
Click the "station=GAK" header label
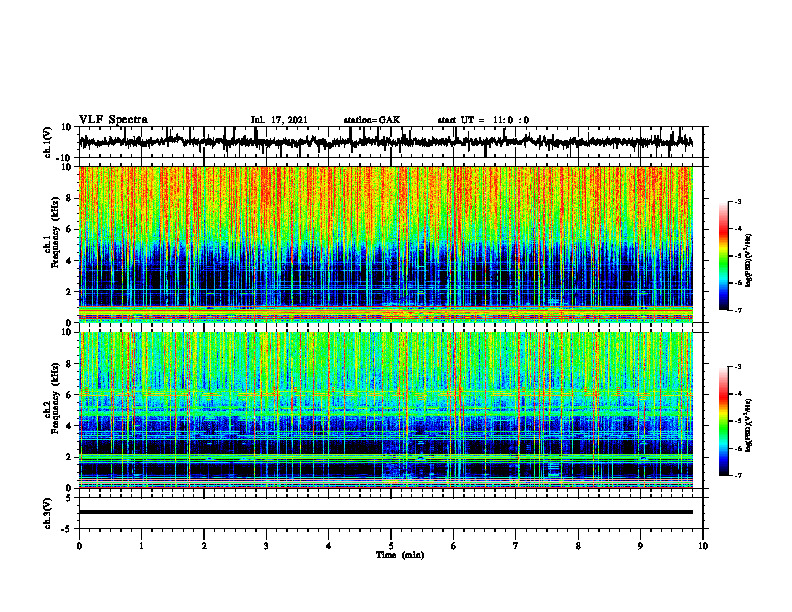click(x=372, y=120)
